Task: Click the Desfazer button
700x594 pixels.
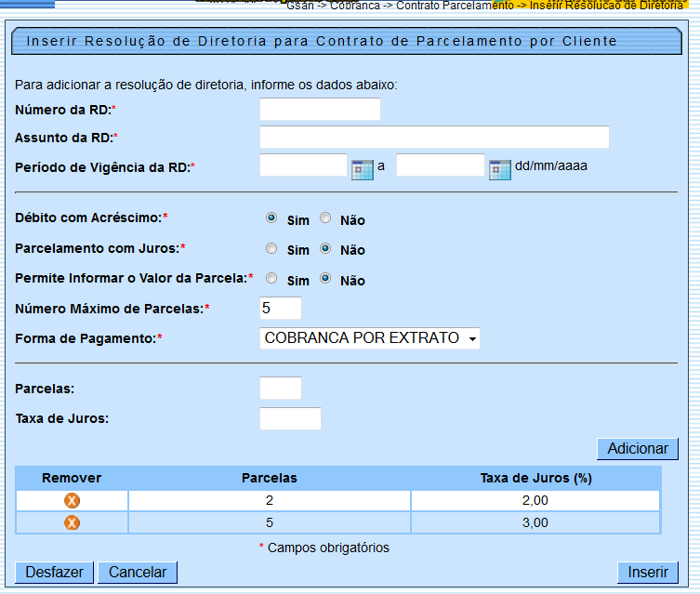Action: tap(54, 573)
